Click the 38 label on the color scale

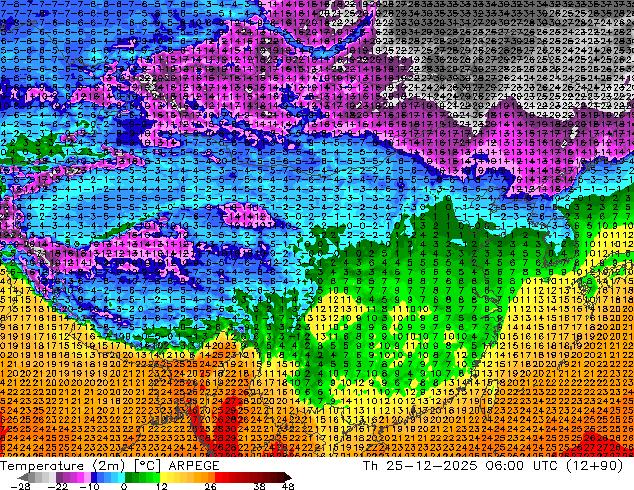[260, 486]
